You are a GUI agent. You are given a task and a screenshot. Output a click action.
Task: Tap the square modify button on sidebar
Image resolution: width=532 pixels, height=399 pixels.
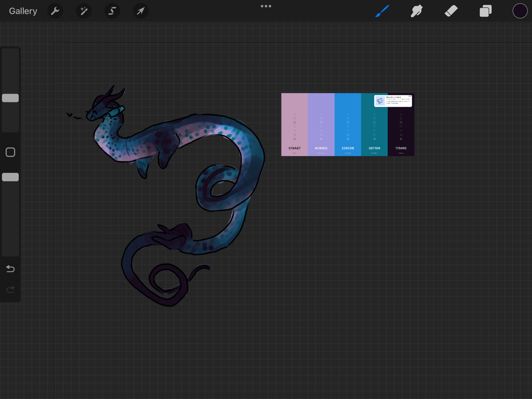point(10,152)
